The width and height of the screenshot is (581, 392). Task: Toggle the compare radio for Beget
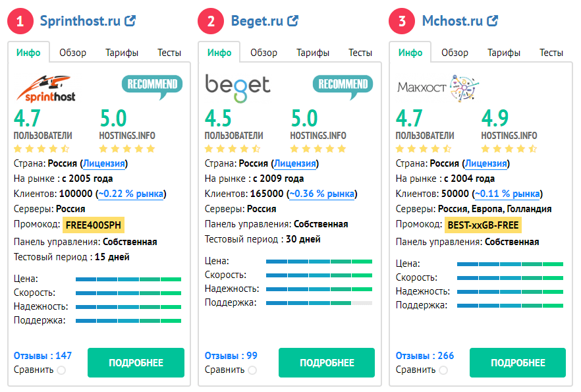pos(252,370)
